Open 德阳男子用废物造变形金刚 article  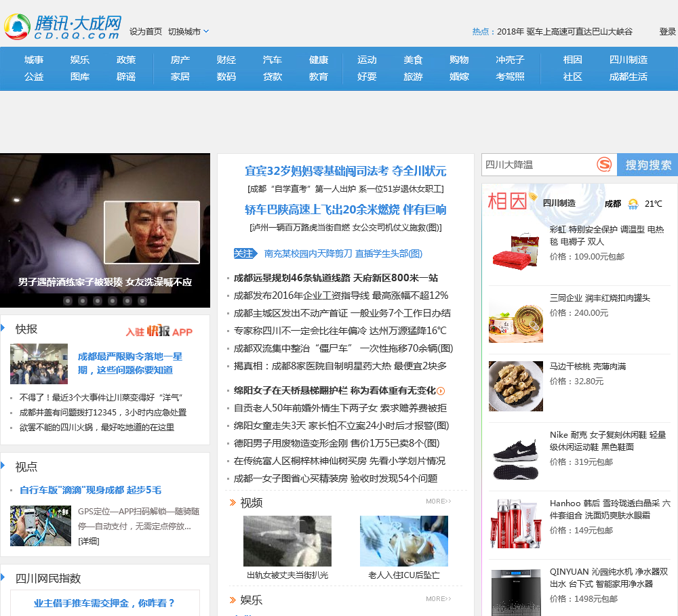pyautogui.click(x=336, y=443)
